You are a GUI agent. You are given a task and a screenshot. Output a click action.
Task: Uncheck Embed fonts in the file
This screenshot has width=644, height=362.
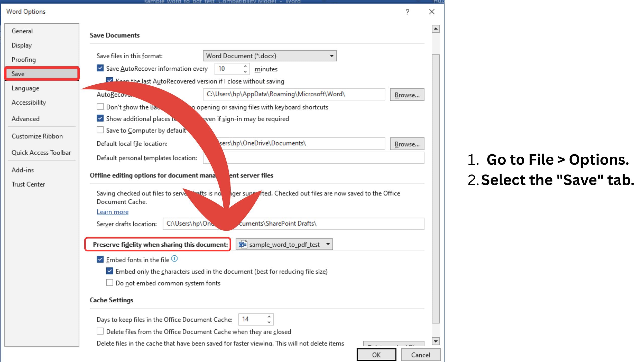[x=100, y=259]
